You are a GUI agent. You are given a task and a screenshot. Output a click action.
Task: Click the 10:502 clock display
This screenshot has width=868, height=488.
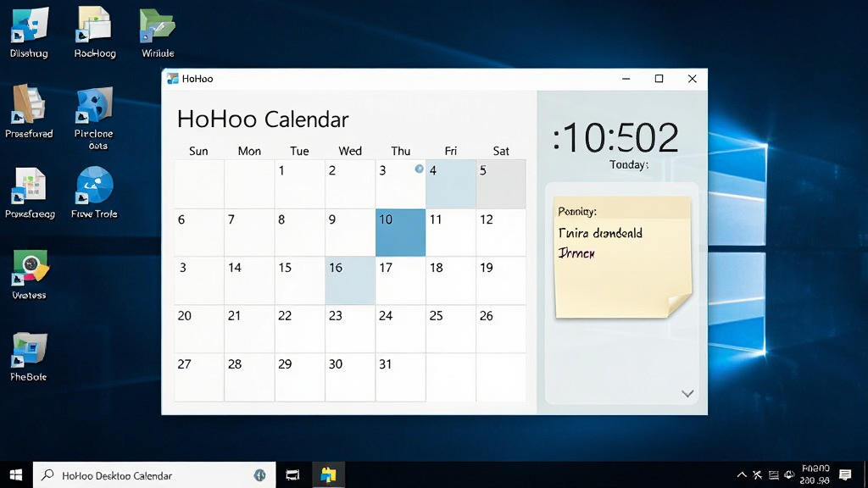[x=615, y=137]
